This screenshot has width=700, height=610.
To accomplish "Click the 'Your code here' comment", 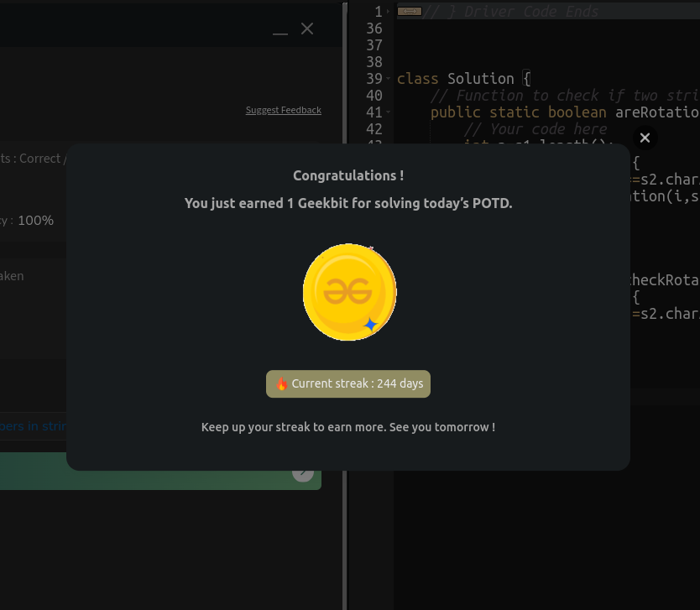I will click(x=535, y=129).
